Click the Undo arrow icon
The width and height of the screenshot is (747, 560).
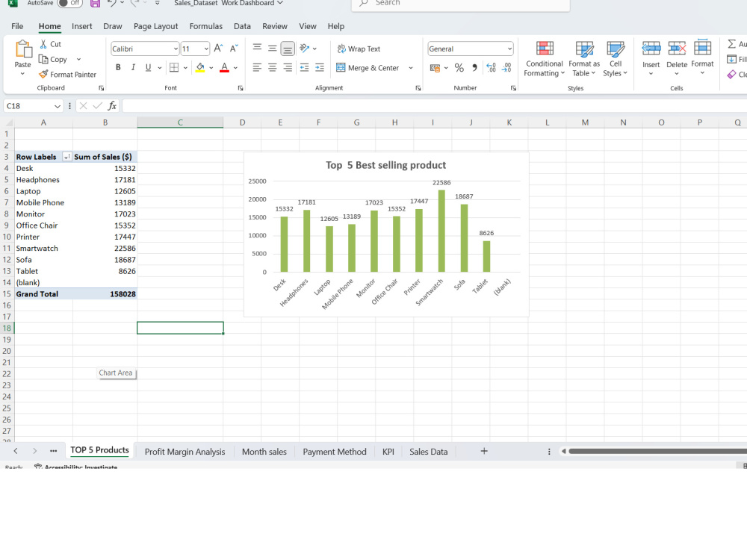[x=111, y=3]
